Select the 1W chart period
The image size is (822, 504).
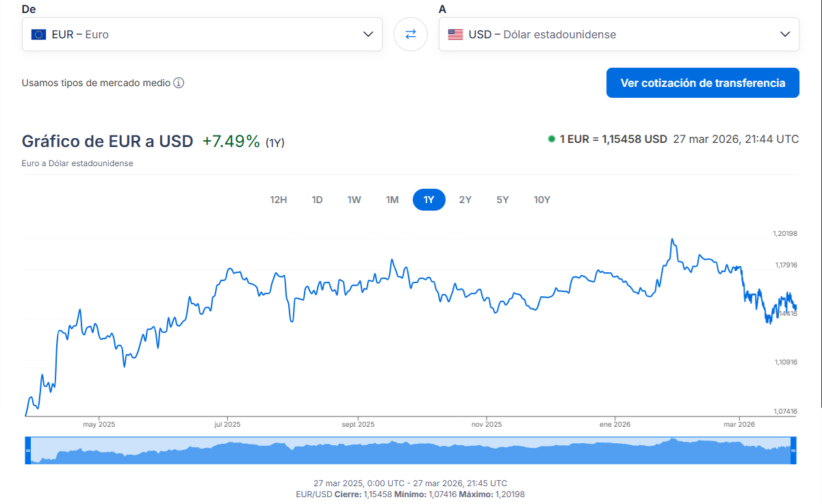pyautogui.click(x=354, y=200)
